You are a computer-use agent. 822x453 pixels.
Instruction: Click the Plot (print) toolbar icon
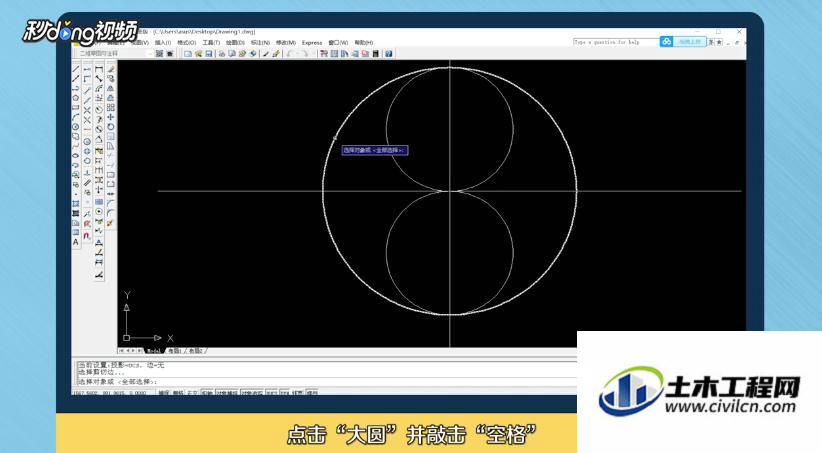[222, 53]
